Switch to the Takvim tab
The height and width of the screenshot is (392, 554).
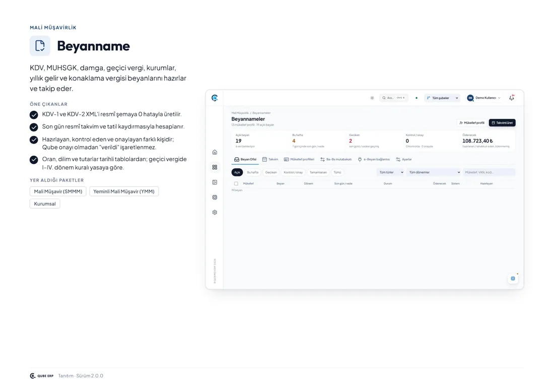pyautogui.click(x=270, y=159)
